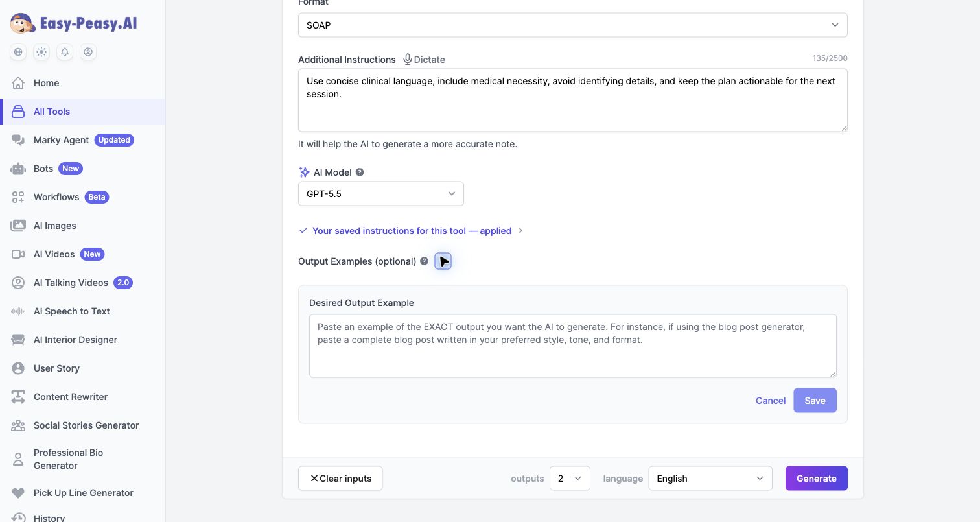Open Workflows menu item

tap(82, 197)
